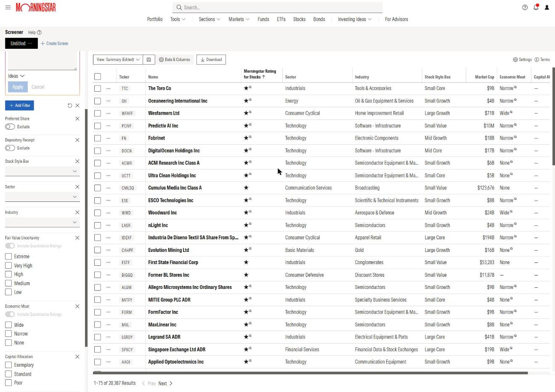
Task: Expand the Tools menu
Action: [178, 19]
